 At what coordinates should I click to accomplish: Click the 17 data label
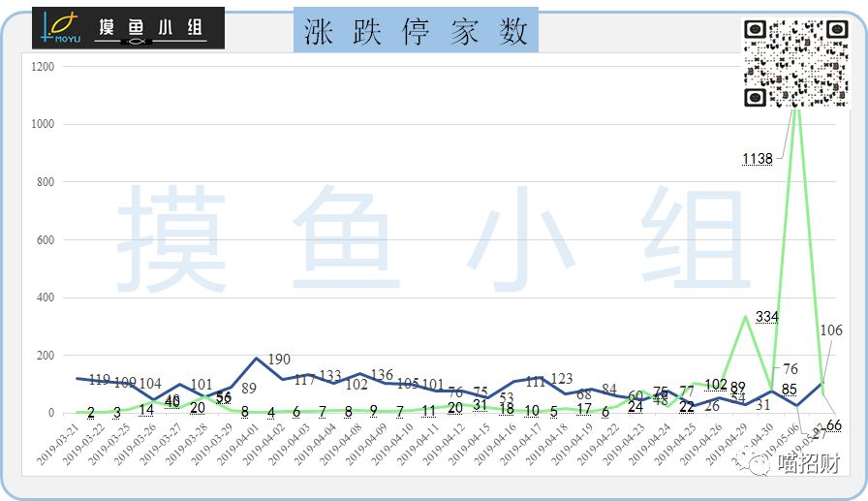[x=584, y=409]
